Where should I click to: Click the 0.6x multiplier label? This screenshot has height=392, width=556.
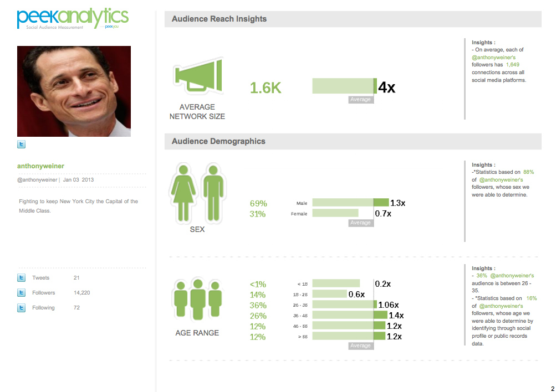tap(356, 295)
